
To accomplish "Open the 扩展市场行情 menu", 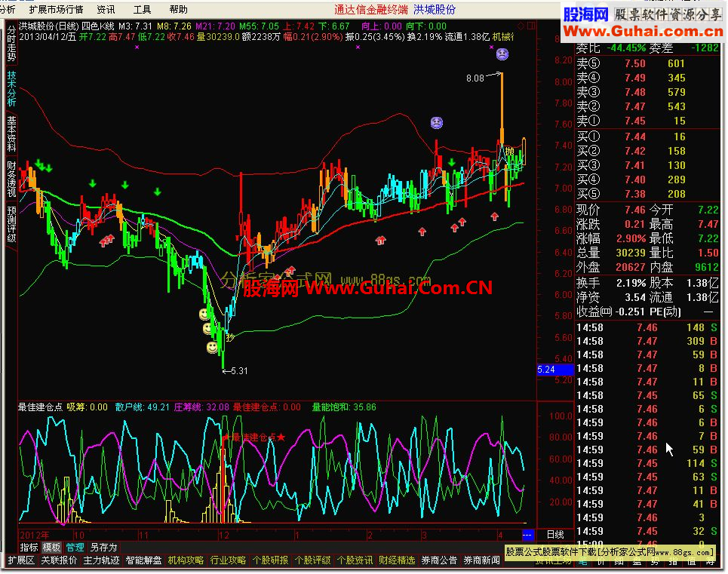I will (x=56, y=9).
